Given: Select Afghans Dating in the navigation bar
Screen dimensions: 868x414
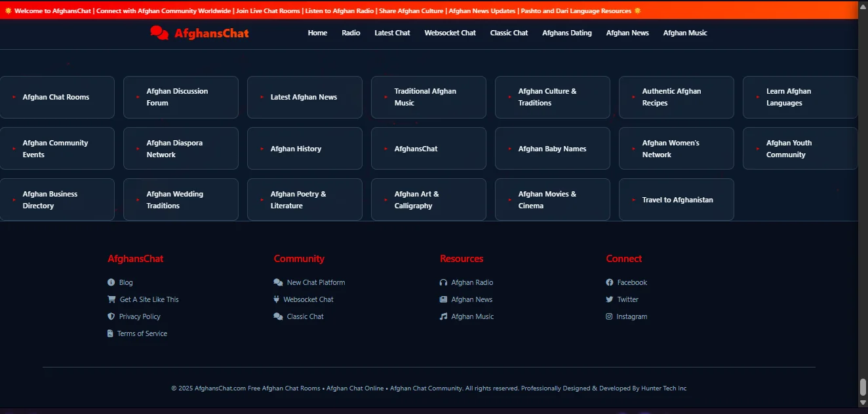Looking at the screenshot, I should coord(566,33).
